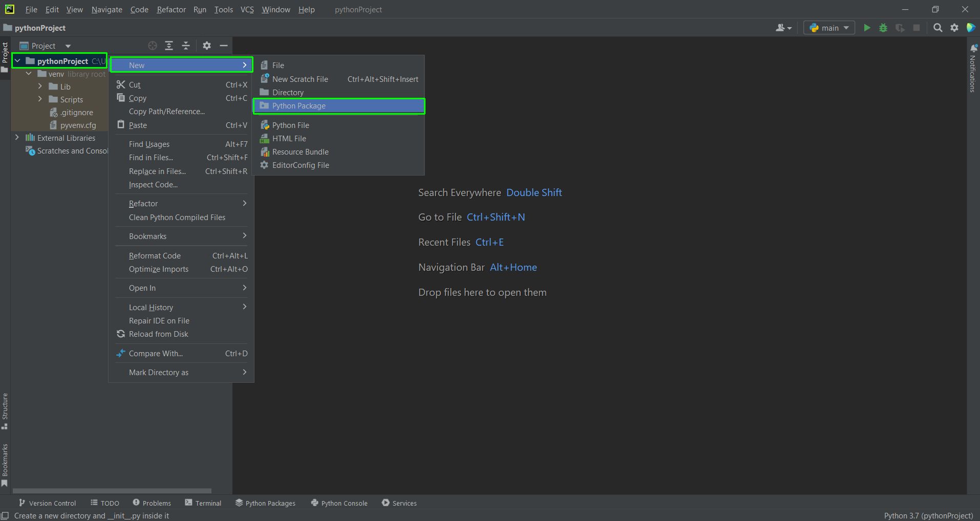Click the run with coverage icon
980x521 pixels.
click(x=900, y=28)
